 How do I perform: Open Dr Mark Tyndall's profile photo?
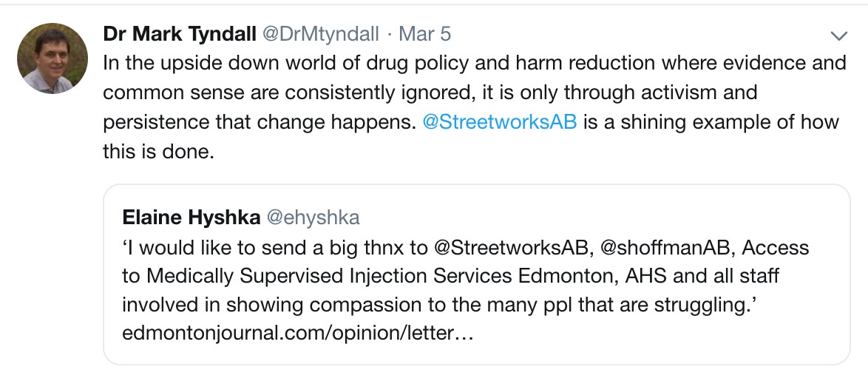[x=52, y=58]
